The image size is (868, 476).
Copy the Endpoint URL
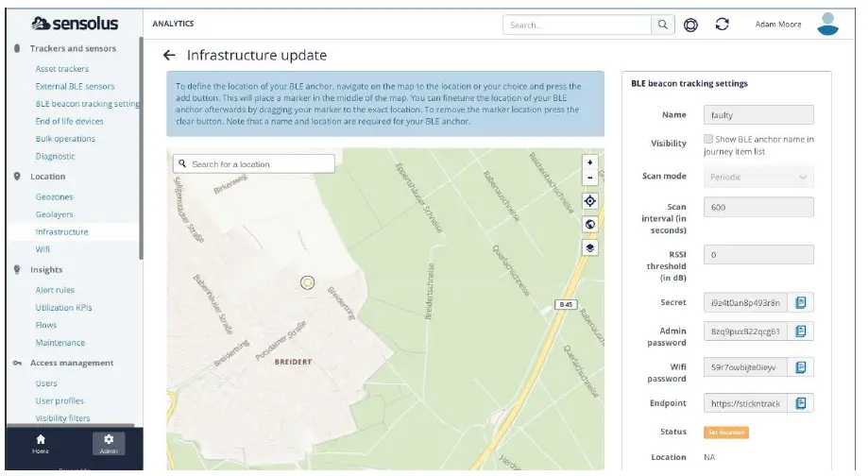click(x=800, y=403)
